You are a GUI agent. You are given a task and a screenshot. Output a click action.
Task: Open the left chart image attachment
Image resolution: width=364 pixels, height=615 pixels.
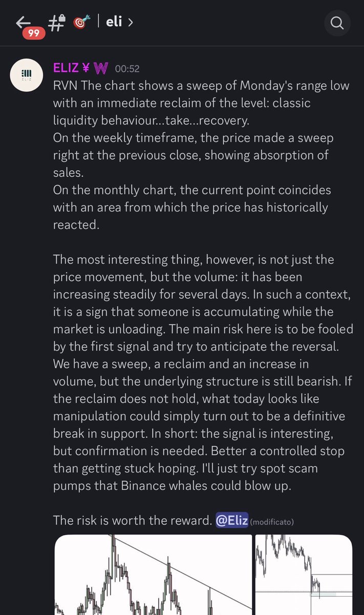tap(153, 574)
